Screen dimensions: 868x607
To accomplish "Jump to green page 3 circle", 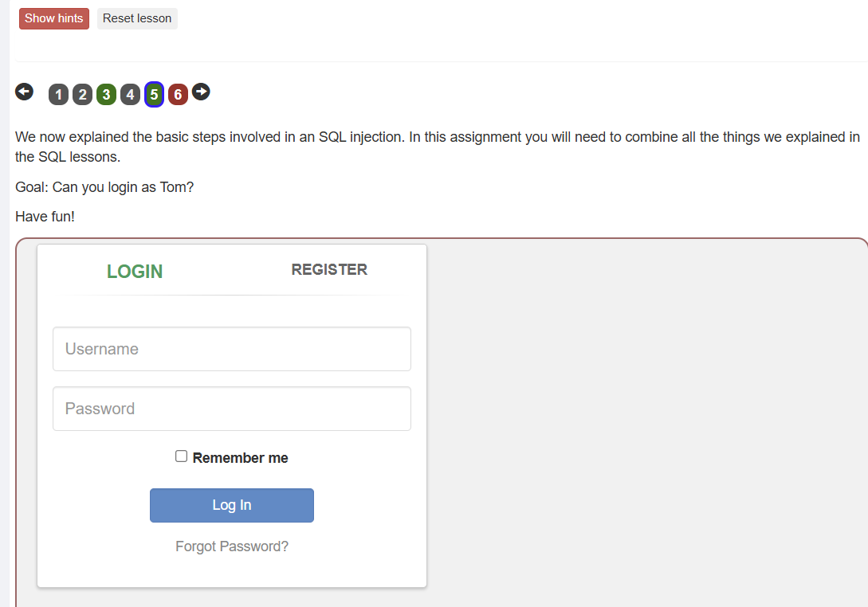I will (106, 95).
